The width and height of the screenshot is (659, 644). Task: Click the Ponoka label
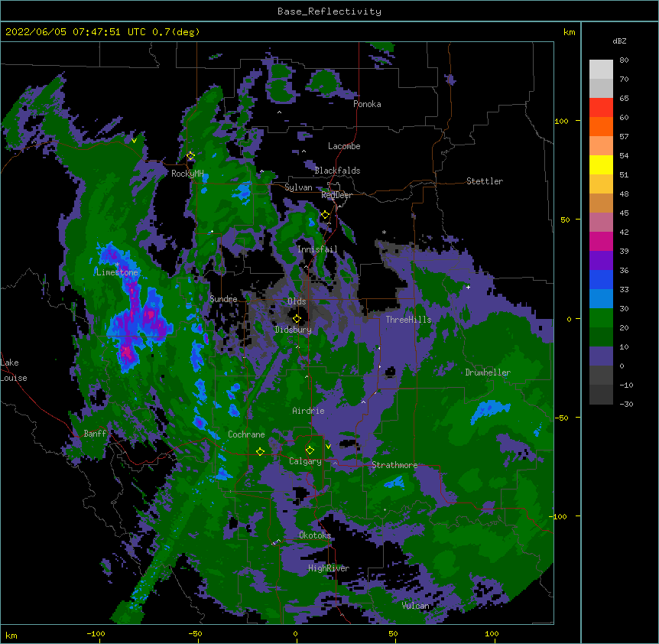tap(367, 104)
